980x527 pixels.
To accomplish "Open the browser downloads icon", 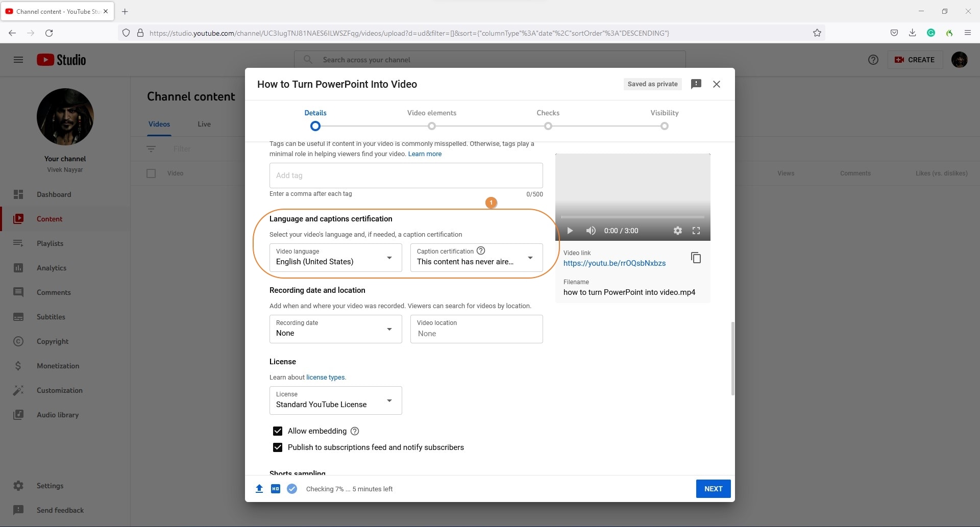I will [x=912, y=33].
